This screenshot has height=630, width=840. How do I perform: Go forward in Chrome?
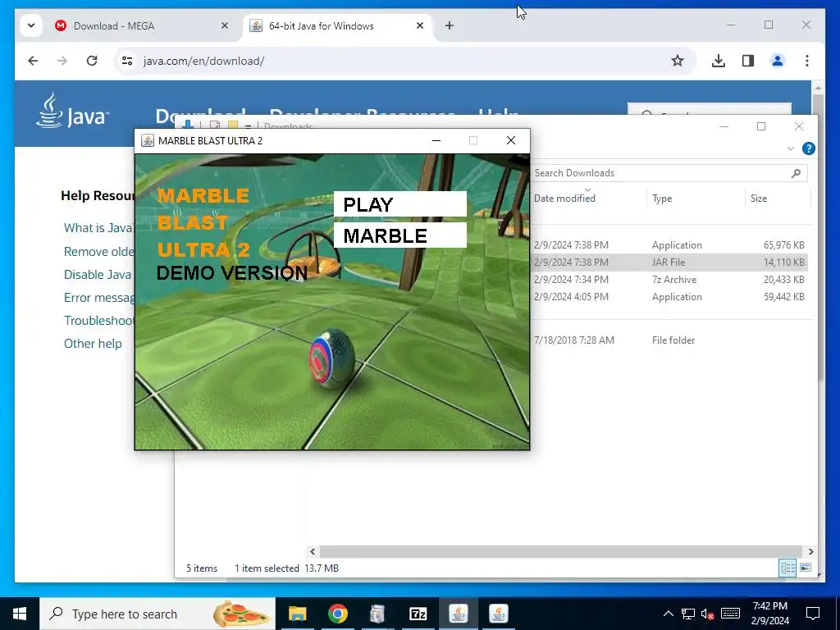click(62, 61)
